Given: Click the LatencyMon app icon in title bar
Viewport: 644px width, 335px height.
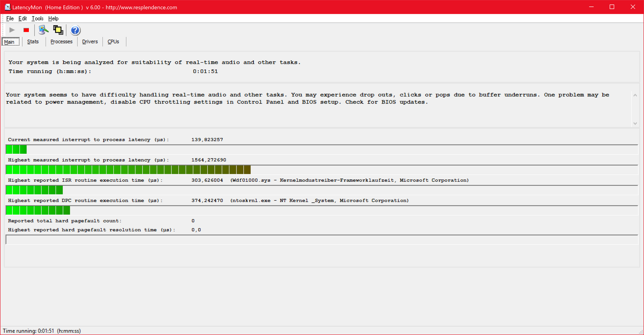Looking at the screenshot, I should [7, 7].
